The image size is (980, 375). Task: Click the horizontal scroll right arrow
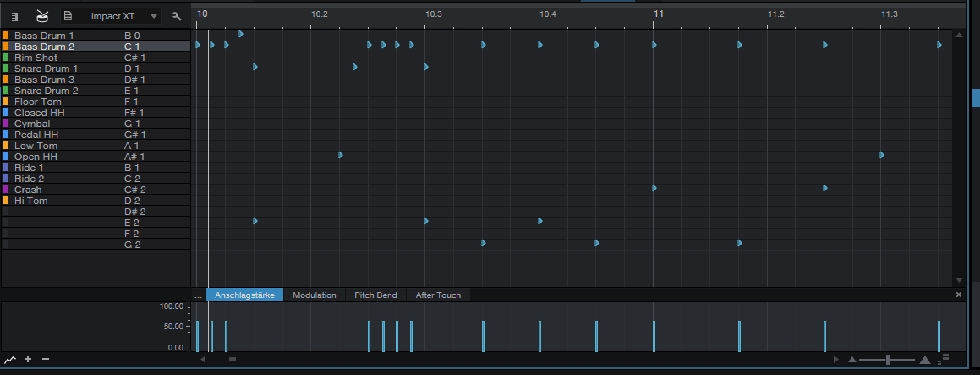pos(836,360)
